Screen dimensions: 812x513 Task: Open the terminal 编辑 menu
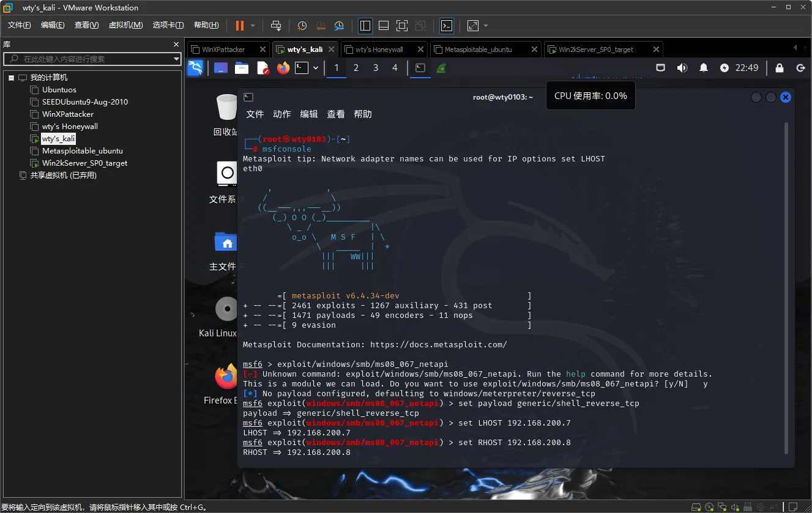click(308, 114)
